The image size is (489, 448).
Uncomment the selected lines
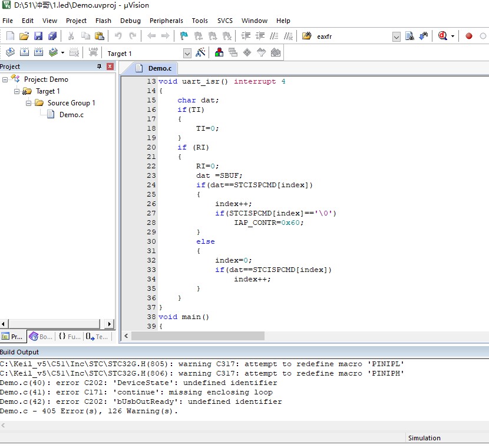pos(289,36)
